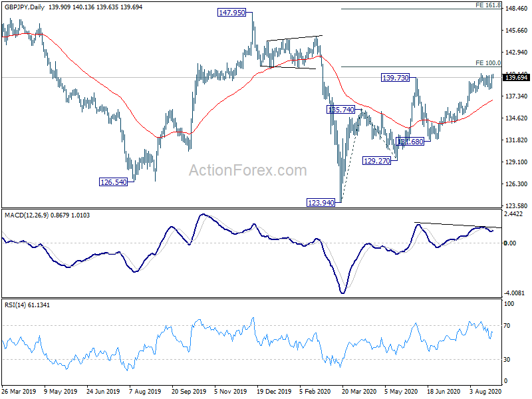Click the 20 Mar 2020 date label
The width and height of the screenshot is (532, 399).
pyautogui.click(x=359, y=391)
